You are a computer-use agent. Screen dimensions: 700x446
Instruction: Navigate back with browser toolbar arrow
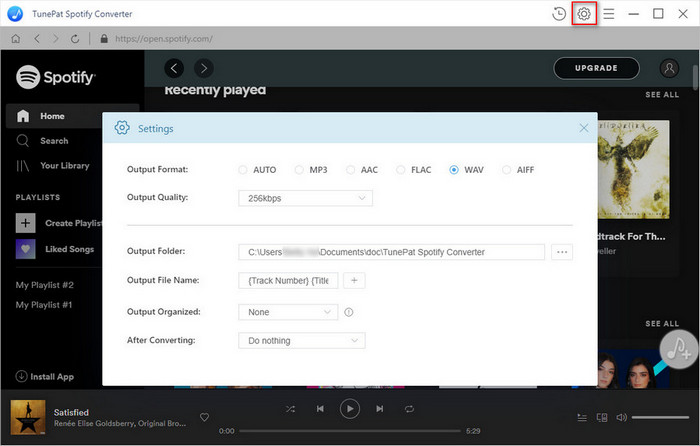pyautogui.click(x=37, y=39)
